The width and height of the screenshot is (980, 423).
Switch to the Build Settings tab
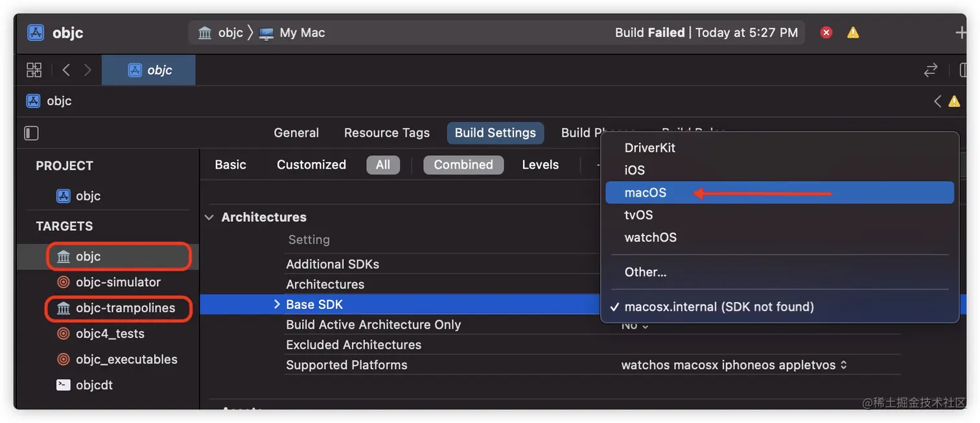coord(495,133)
